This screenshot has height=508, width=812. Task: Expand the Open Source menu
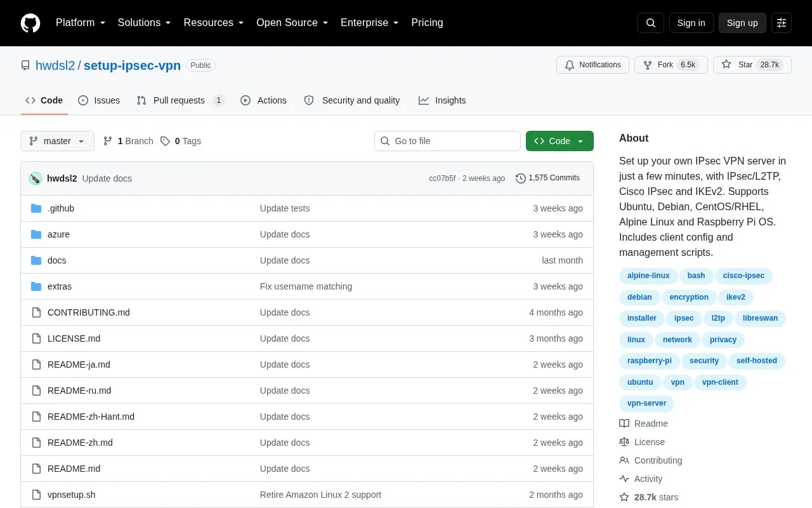(x=292, y=23)
